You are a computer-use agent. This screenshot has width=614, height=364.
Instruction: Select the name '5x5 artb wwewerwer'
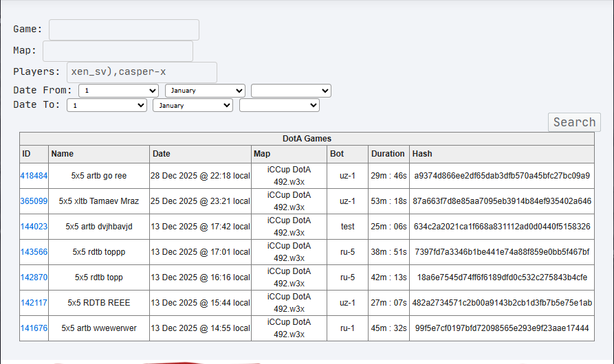tap(99, 328)
